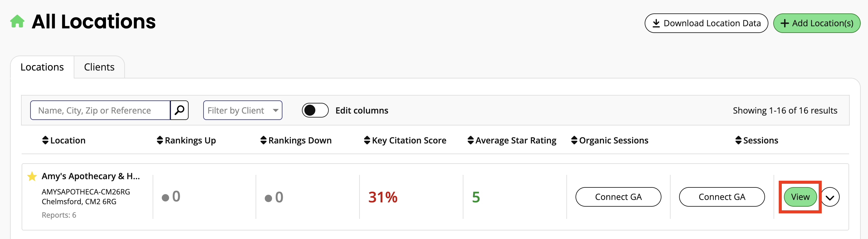The height and width of the screenshot is (239, 868).
Task: Click Connect GA under Organic Sessions
Action: click(x=618, y=197)
